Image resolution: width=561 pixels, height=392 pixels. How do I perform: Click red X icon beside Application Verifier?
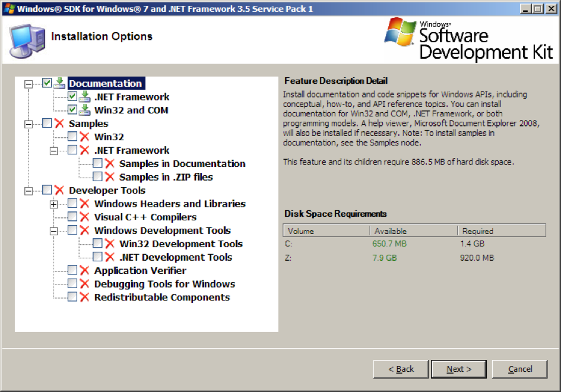pos(84,270)
